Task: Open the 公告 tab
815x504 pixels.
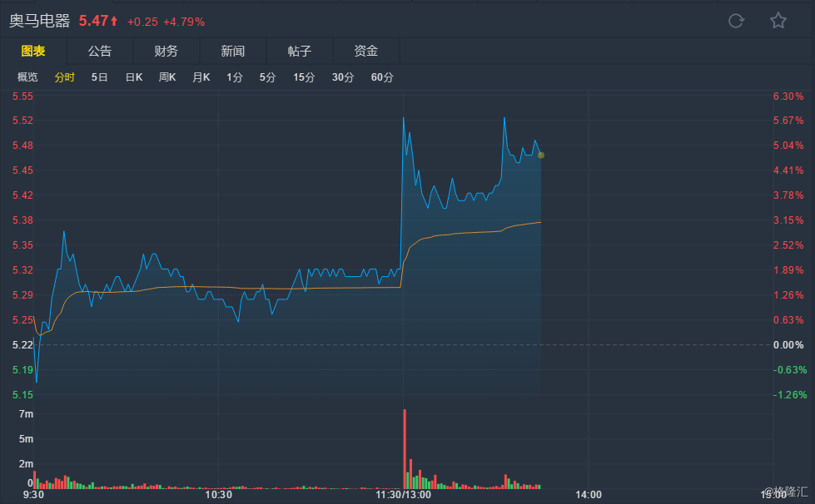Action: [100, 51]
